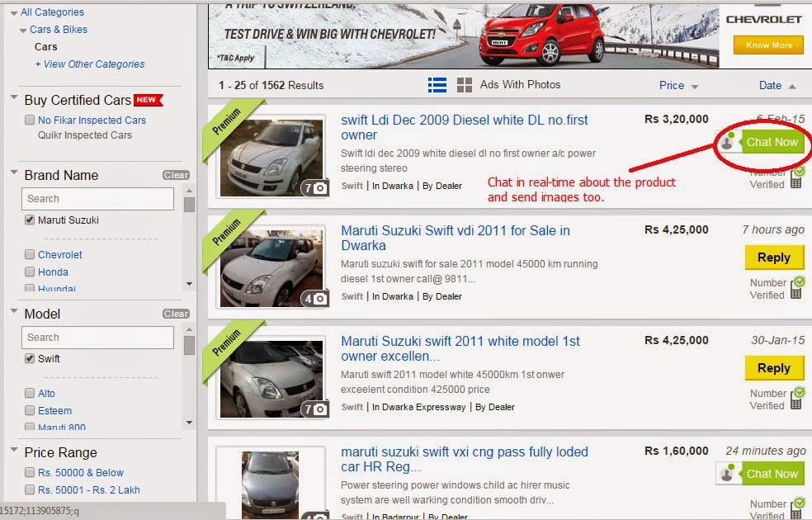Collapse Buy Certified Cars section
The height and width of the screenshot is (520, 812).
click(14, 97)
